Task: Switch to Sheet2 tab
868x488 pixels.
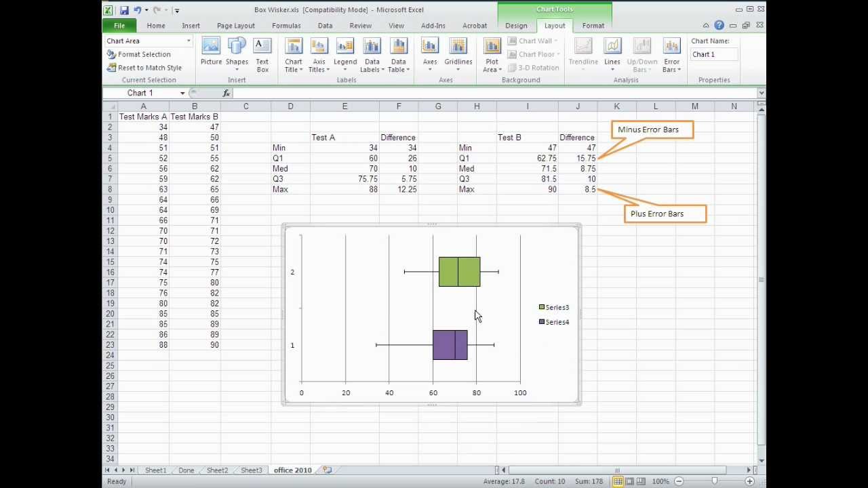Action: [x=217, y=470]
